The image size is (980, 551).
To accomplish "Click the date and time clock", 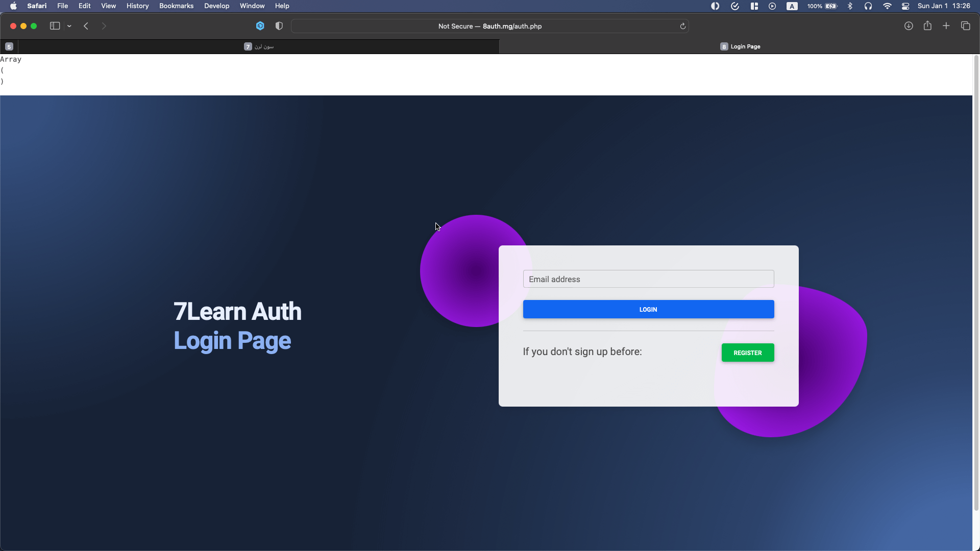I will [x=944, y=6].
